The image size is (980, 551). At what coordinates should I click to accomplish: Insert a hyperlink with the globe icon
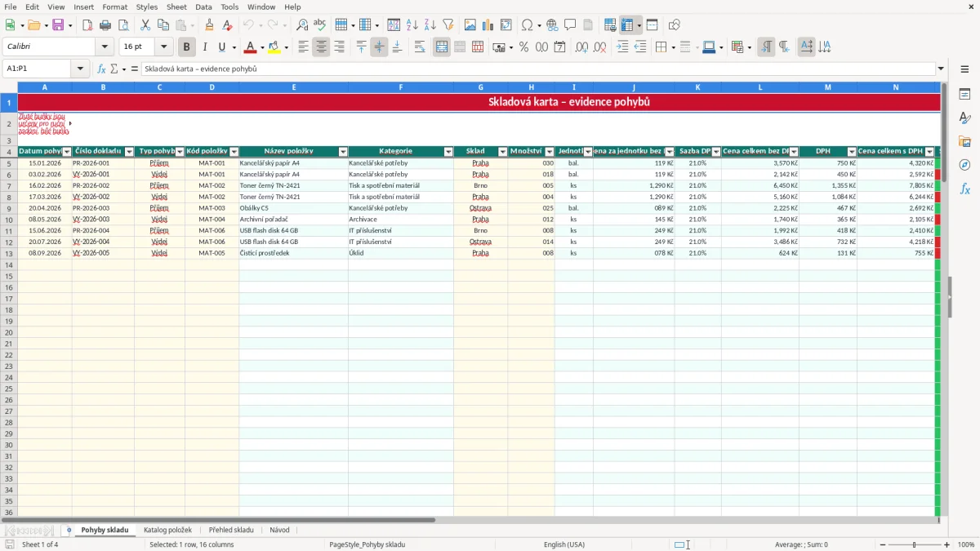552,25
